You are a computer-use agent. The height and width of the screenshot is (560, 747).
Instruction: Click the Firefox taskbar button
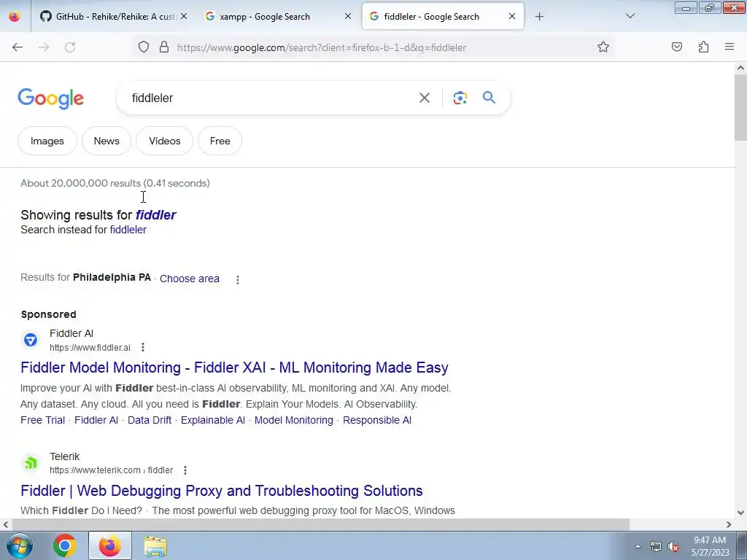pyautogui.click(x=110, y=545)
